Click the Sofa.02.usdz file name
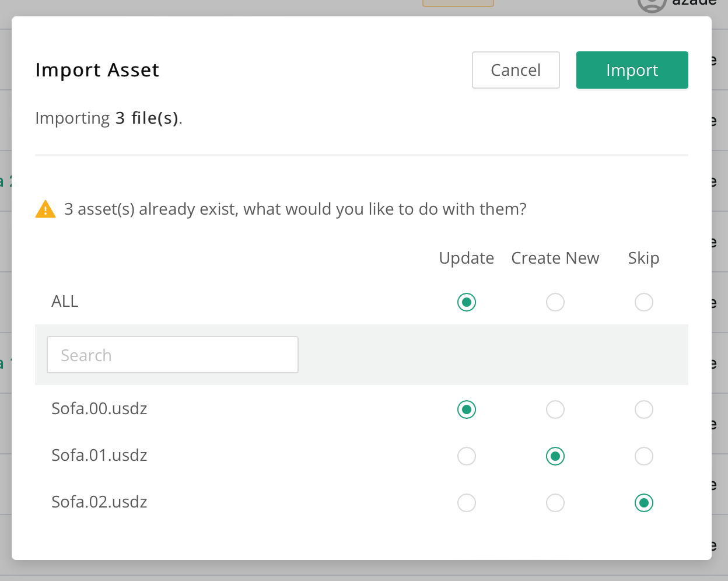Viewport: 728px width, 581px height. [x=99, y=502]
